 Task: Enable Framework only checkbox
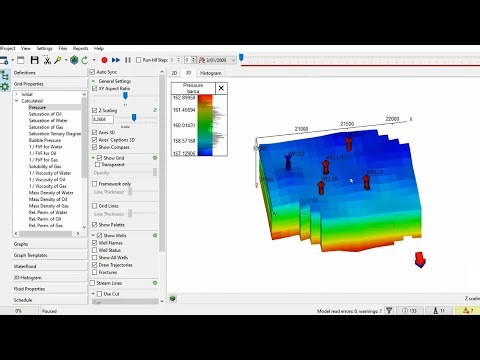(x=94, y=184)
